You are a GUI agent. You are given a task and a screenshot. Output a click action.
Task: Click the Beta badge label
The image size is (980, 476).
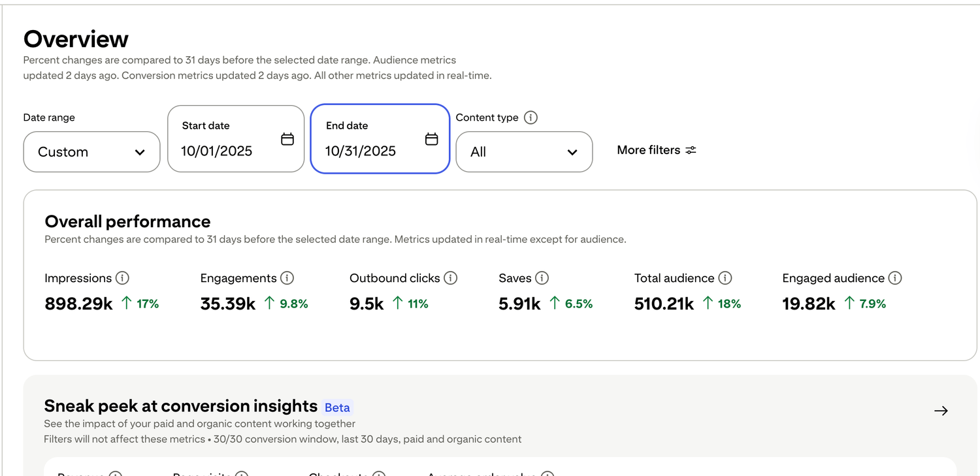(x=337, y=407)
